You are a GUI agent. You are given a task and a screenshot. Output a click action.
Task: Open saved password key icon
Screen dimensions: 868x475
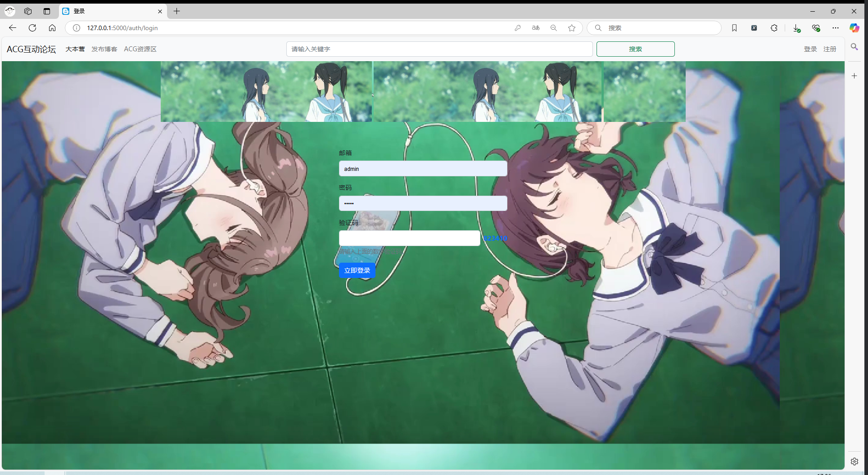(518, 28)
